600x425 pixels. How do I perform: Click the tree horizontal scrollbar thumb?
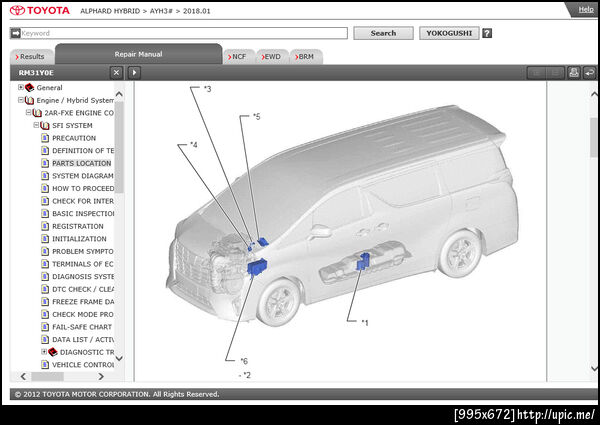(47, 377)
